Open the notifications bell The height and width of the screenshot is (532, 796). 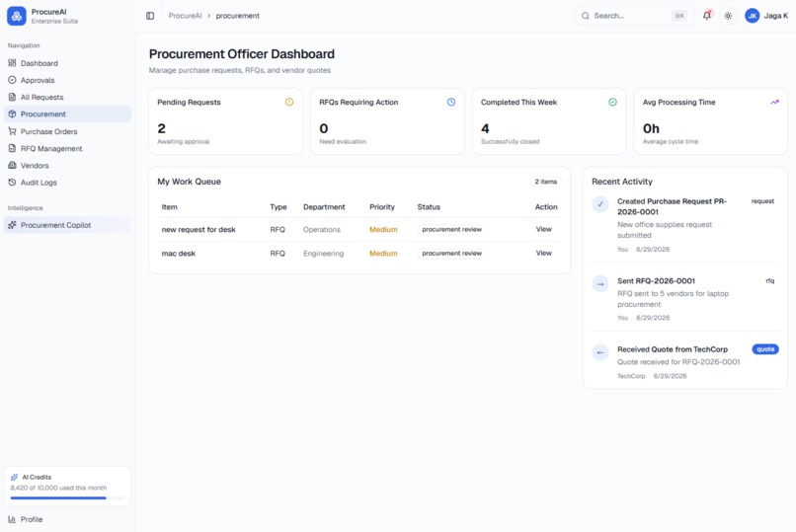coord(707,16)
